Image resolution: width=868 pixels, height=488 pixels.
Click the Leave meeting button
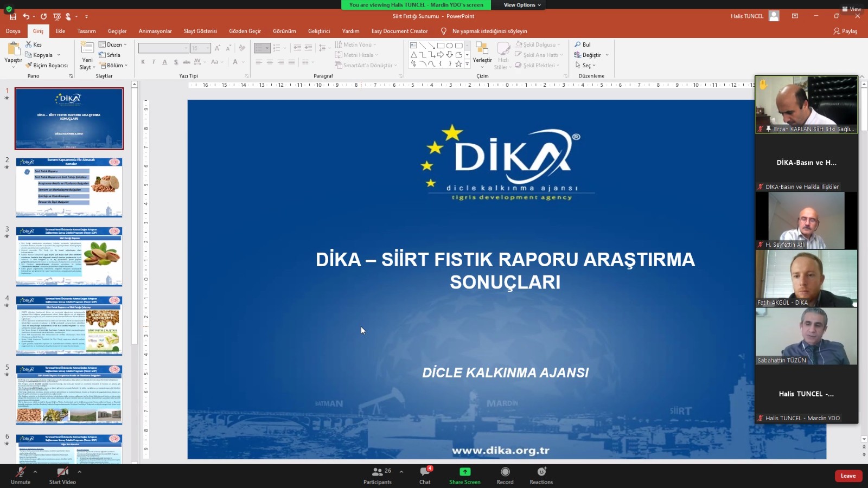coord(848,476)
